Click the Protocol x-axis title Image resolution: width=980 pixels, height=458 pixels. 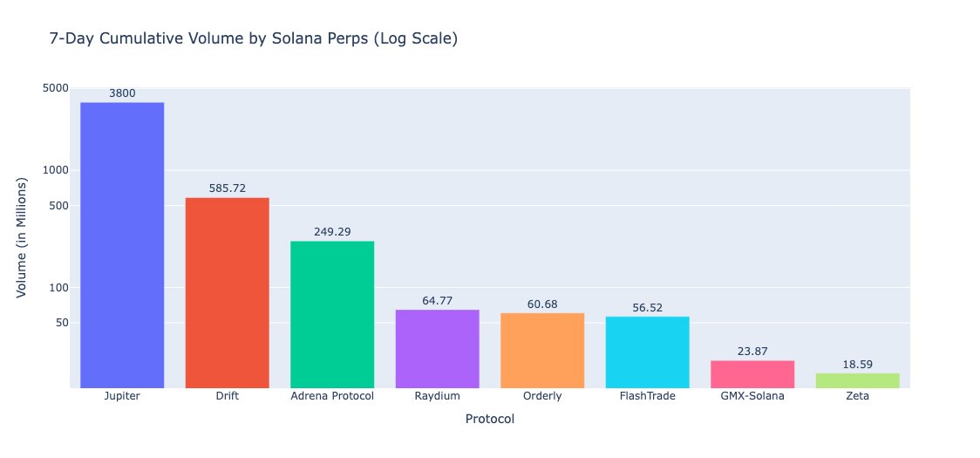tap(489, 420)
